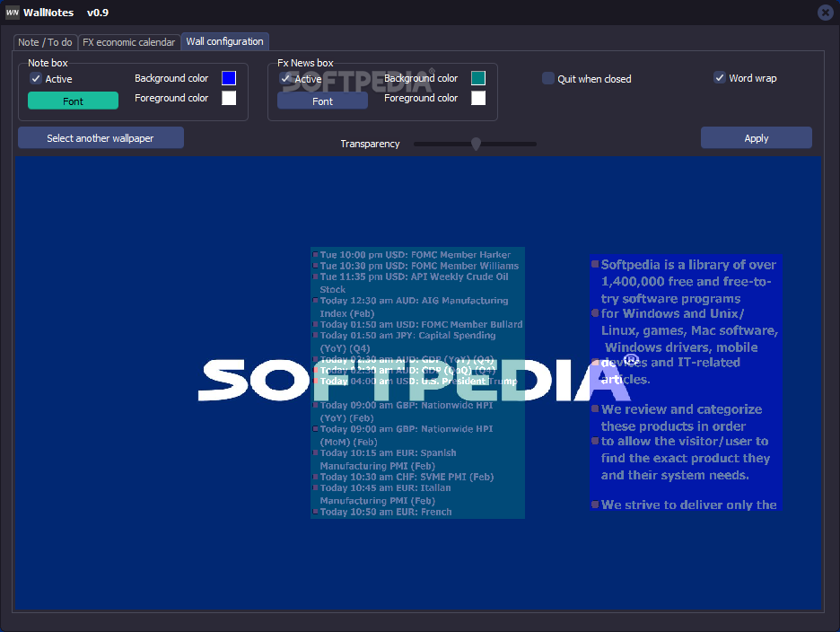The image size is (840, 632).
Task: Click the WallNotes WN app icon
Action: (13, 13)
